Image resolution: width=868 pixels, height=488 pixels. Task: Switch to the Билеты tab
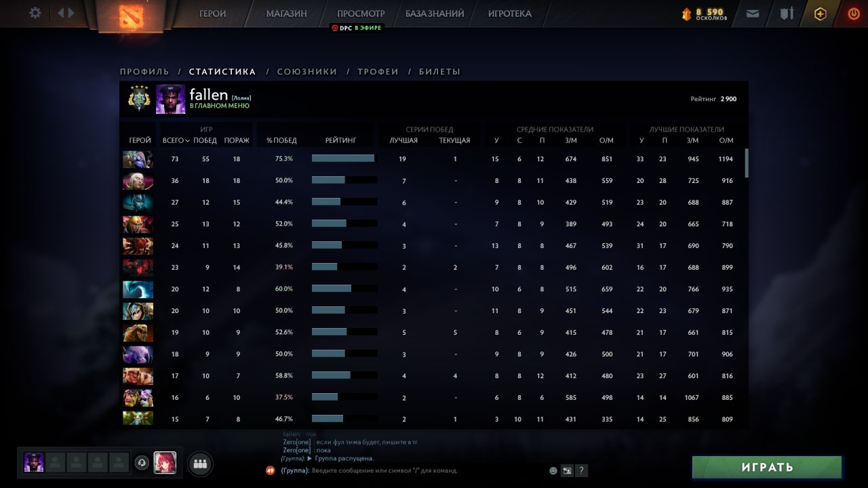[439, 71]
